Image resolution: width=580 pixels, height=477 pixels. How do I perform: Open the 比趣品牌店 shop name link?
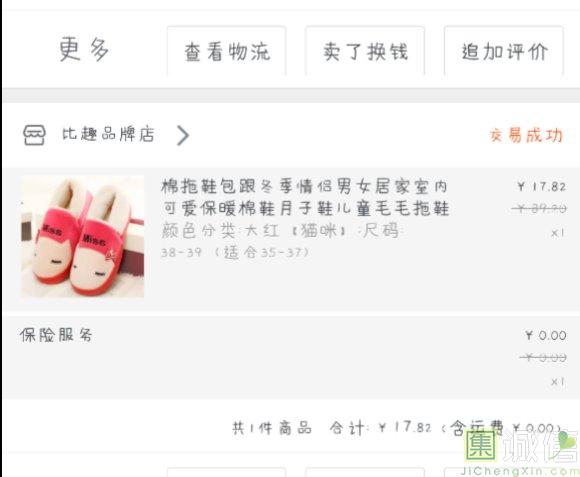[x=108, y=134]
